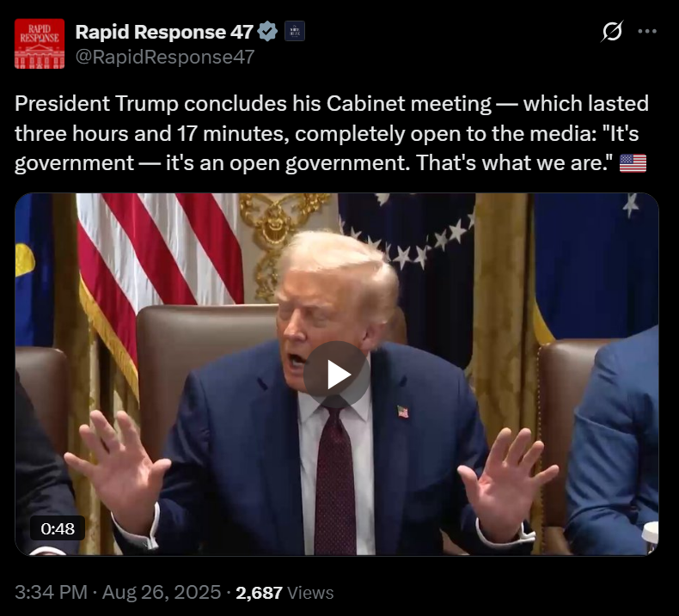Click the 3:34 PM timestamp

[51, 592]
